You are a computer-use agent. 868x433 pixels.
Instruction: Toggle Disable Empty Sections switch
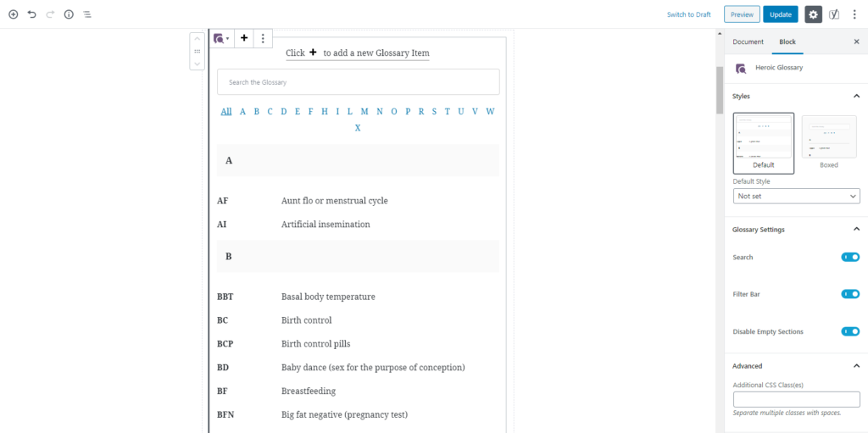[850, 331]
